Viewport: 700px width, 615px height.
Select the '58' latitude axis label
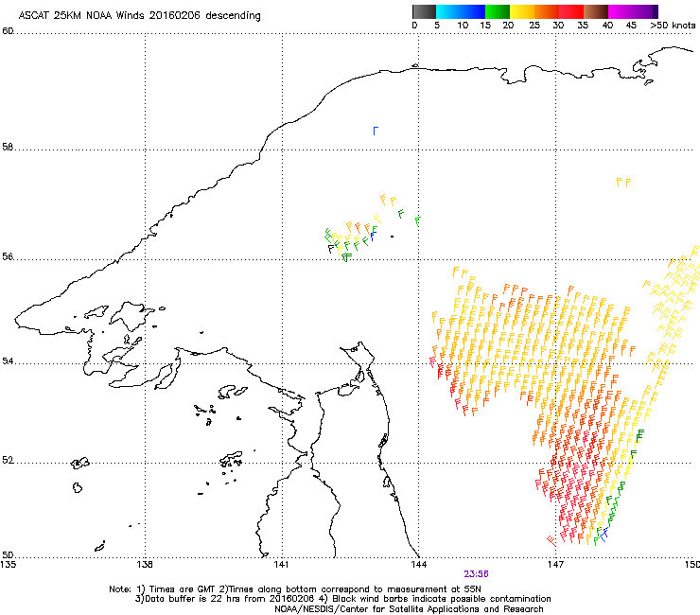[8, 147]
